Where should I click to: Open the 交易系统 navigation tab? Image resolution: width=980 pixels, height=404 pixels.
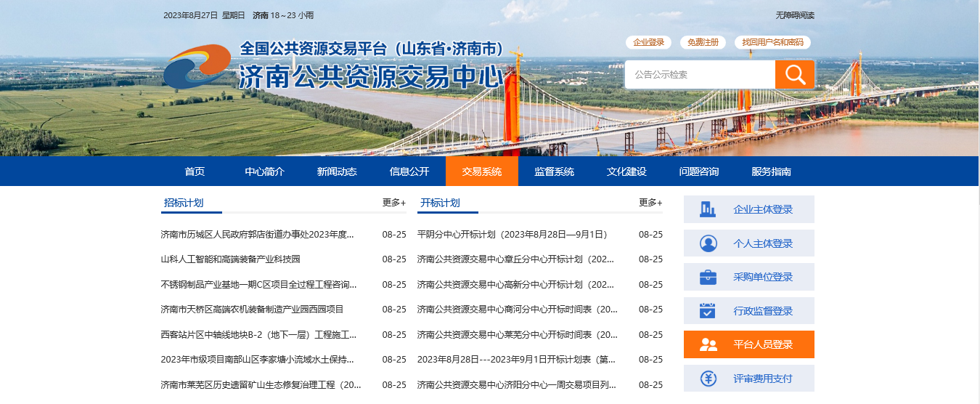(482, 171)
